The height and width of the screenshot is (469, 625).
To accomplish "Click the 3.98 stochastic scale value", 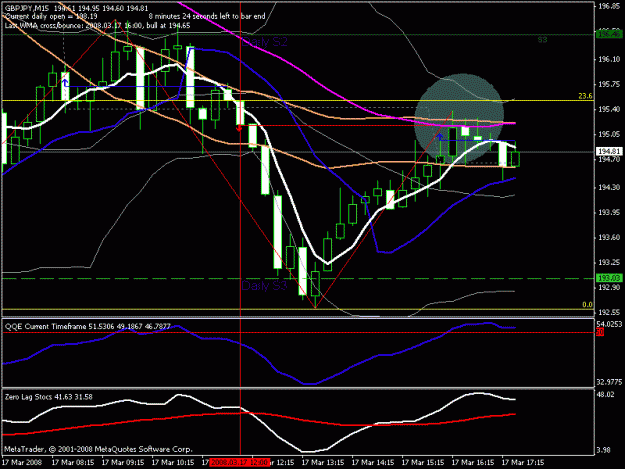I will (603, 450).
